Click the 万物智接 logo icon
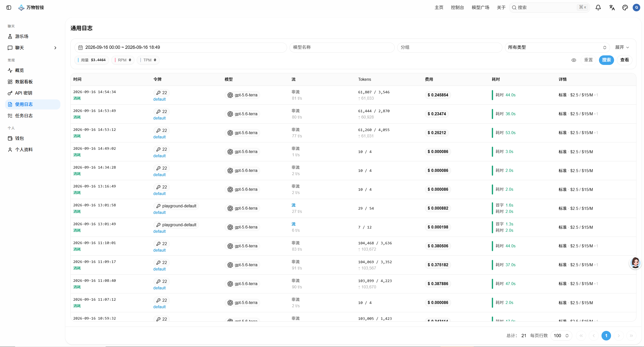 21,8
